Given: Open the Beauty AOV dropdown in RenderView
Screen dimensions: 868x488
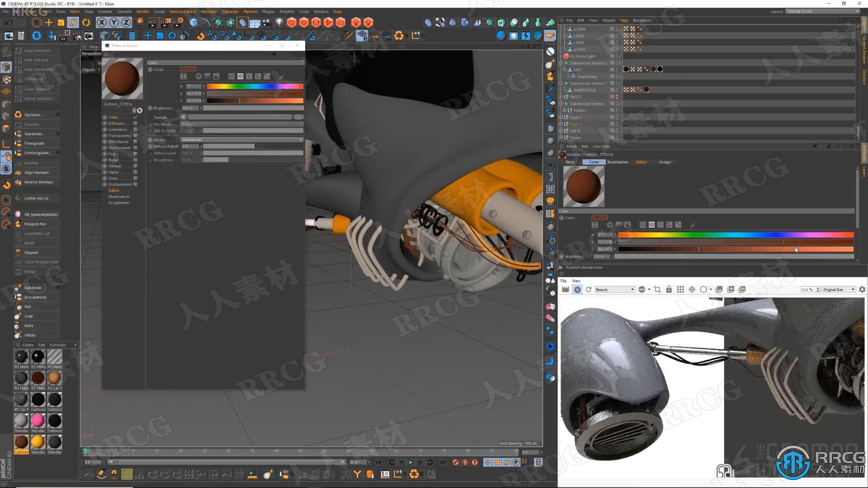Looking at the screenshot, I should point(615,290).
